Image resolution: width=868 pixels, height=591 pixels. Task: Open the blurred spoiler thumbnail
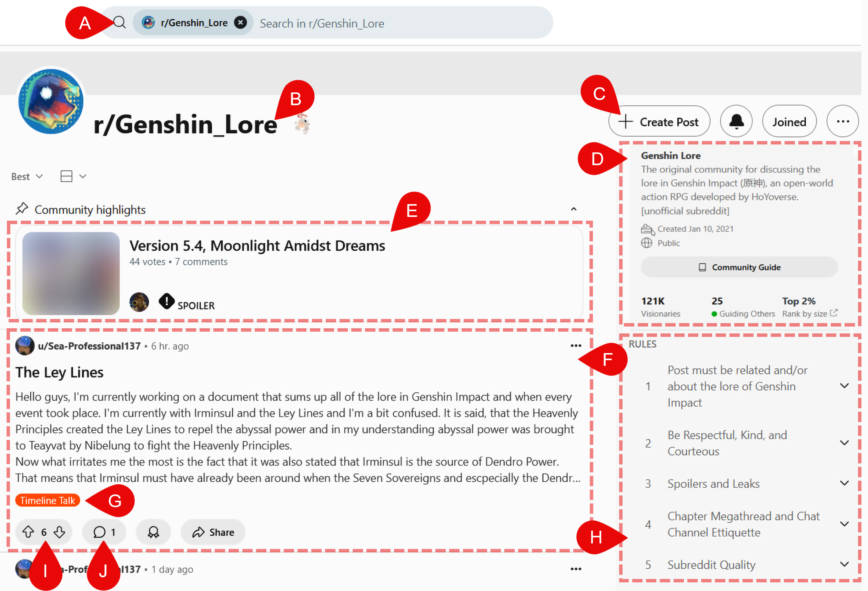71,273
